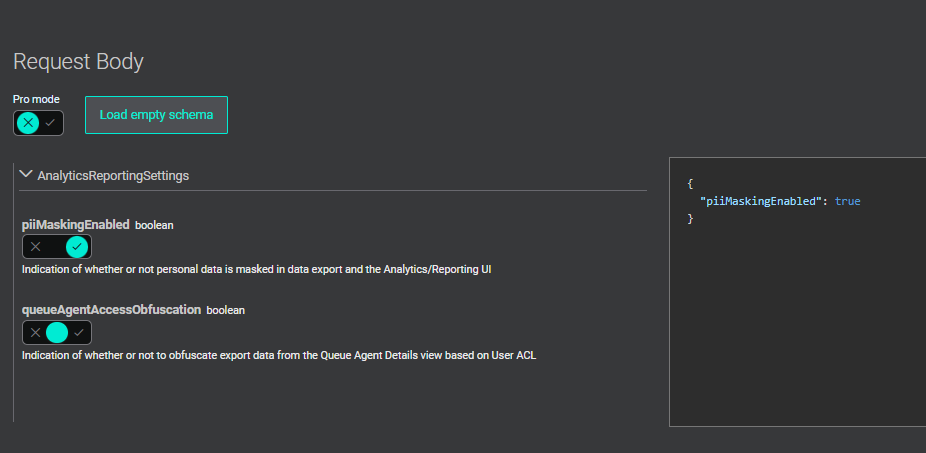The image size is (926, 453).
Task: Click the "piiMaskingEnabled" key in JSON preview
Action: [x=760, y=201]
